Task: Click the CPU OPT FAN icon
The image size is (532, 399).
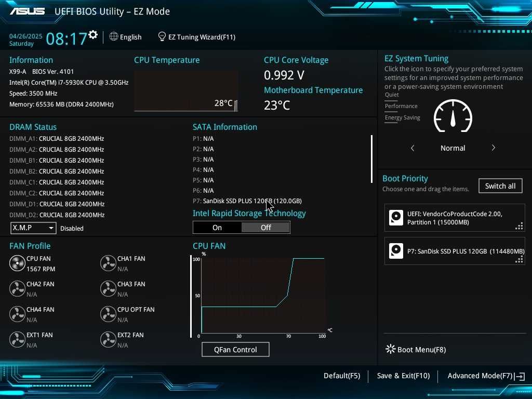Action: click(108, 314)
